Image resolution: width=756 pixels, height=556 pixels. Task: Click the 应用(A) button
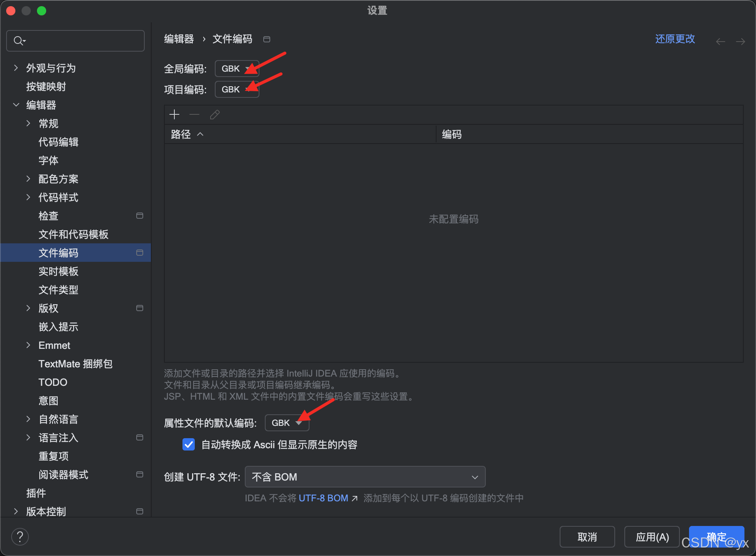652,537
